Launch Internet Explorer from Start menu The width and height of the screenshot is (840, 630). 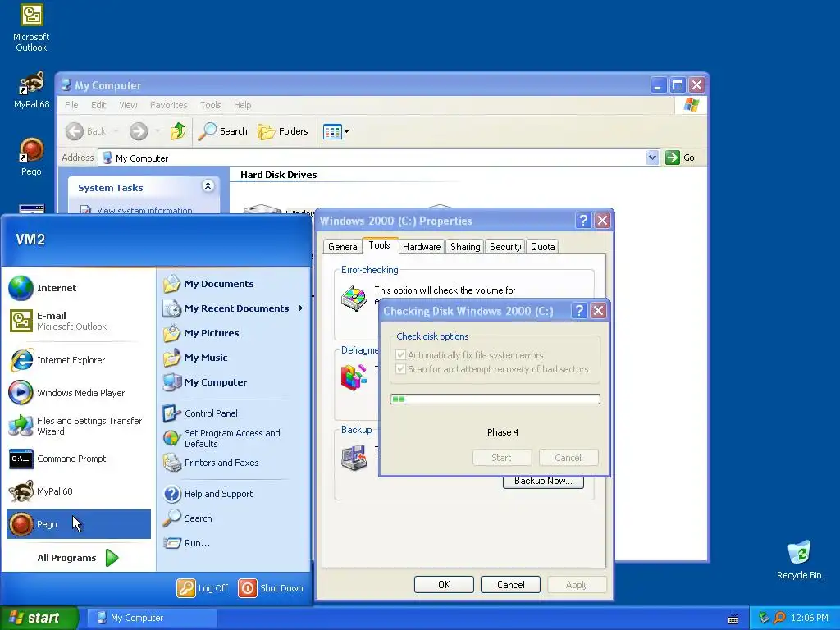[79, 360]
